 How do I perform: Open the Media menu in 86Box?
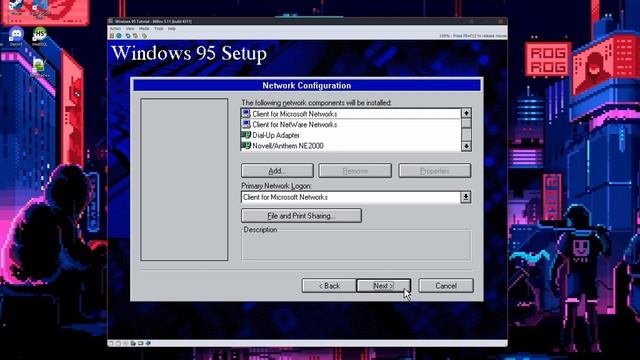pos(144,29)
